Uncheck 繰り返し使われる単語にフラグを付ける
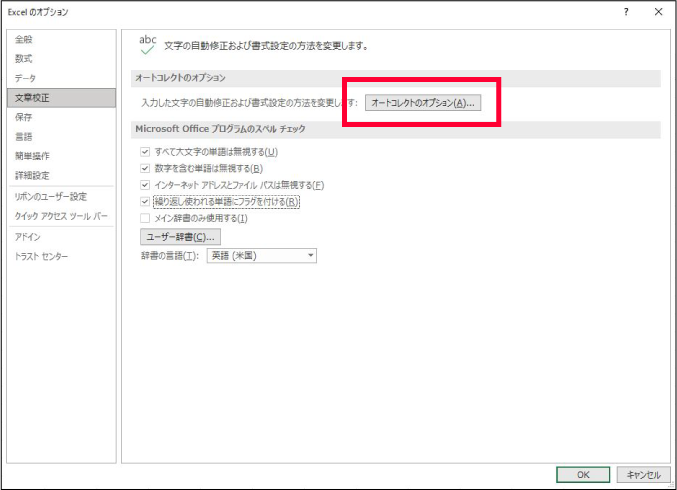The image size is (677, 490). click(146, 202)
